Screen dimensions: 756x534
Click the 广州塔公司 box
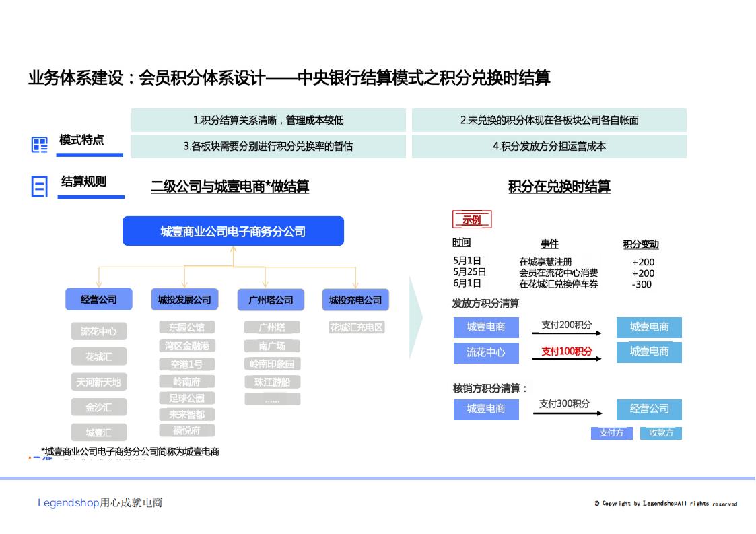(x=271, y=300)
